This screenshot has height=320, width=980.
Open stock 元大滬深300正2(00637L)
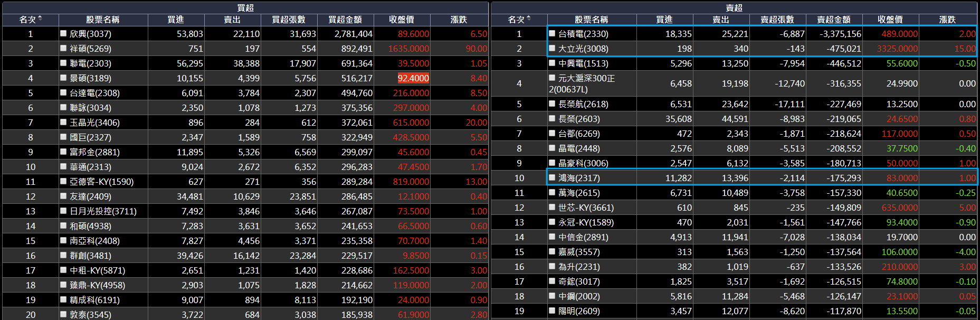point(582,83)
